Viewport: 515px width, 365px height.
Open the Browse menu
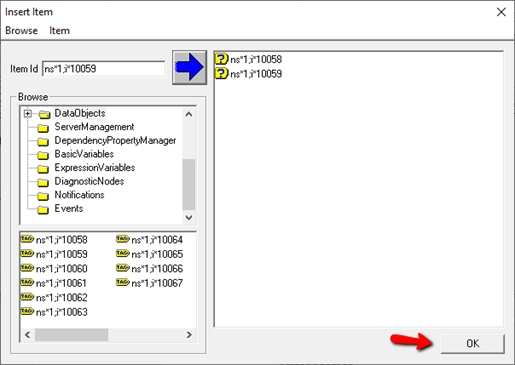(x=21, y=31)
